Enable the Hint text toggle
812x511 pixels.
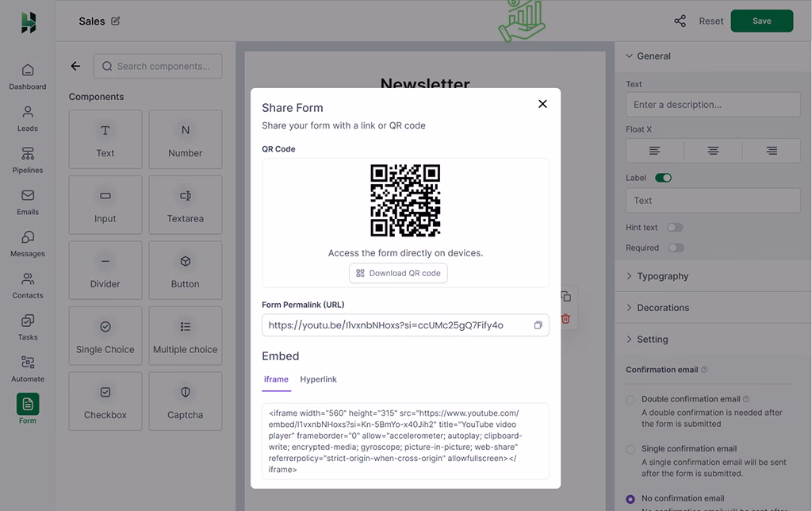[676, 228]
